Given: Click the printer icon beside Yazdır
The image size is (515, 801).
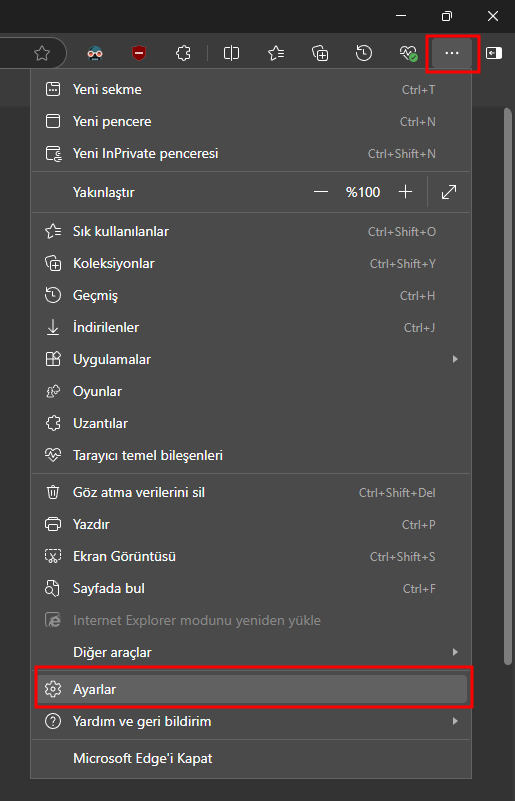Looking at the screenshot, I should [x=53, y=524].
